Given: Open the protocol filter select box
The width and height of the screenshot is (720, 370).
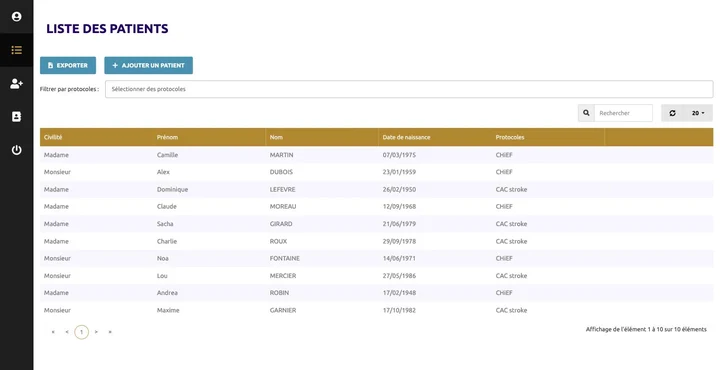Looking at the screenshot, I should pyautogui.click(x=409, y=89).
